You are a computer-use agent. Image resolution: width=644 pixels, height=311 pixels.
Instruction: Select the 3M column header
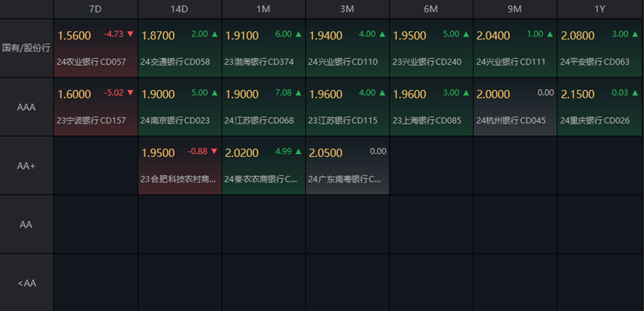(347, 9)
